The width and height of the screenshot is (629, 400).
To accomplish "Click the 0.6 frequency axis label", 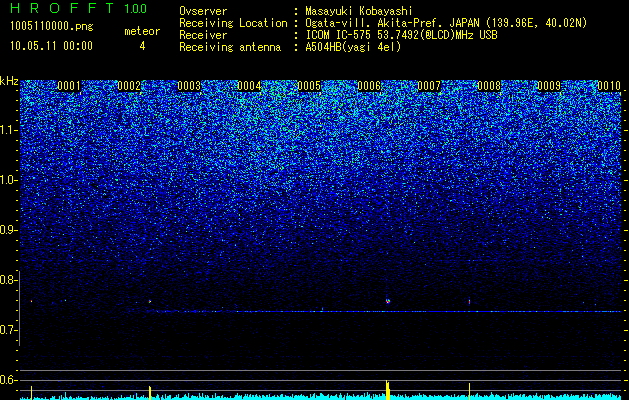I will (8, 380).
